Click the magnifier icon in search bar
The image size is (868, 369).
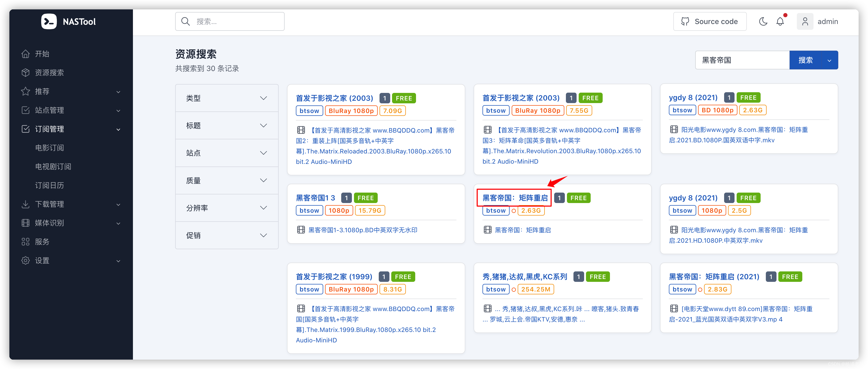(x=186, y=21)
